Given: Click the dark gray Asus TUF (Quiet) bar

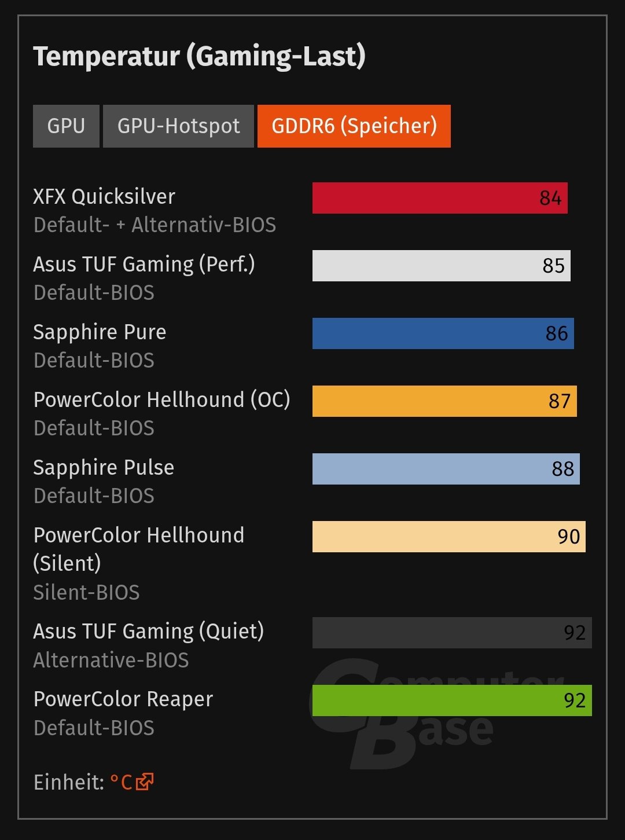Looking at the screenshot, I should pos(452,633).
